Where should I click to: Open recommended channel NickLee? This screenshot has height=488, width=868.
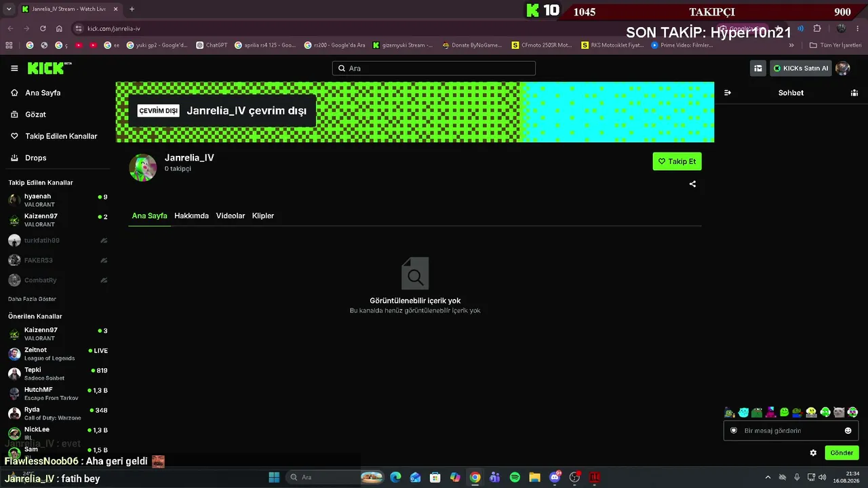(58, 433)
